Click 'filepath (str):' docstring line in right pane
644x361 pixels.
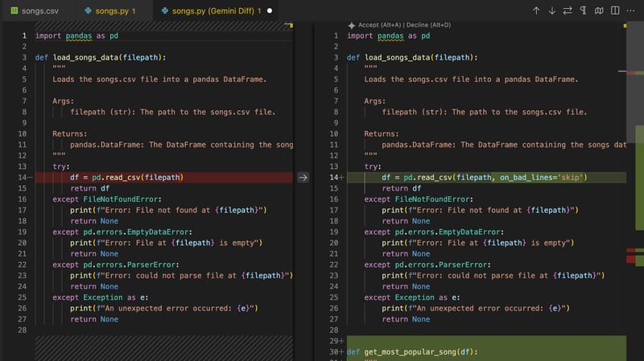tap(485, 112)
